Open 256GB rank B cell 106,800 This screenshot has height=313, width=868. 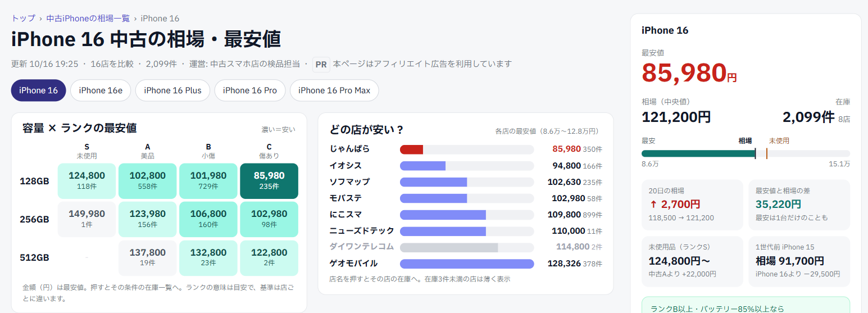(208, 219)
